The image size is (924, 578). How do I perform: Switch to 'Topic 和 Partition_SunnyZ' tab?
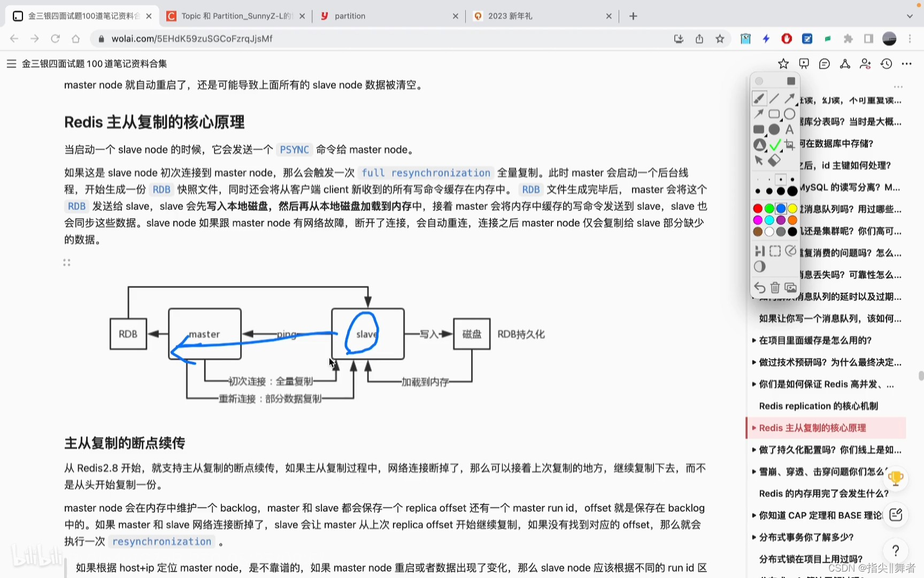tap(236, 16)
